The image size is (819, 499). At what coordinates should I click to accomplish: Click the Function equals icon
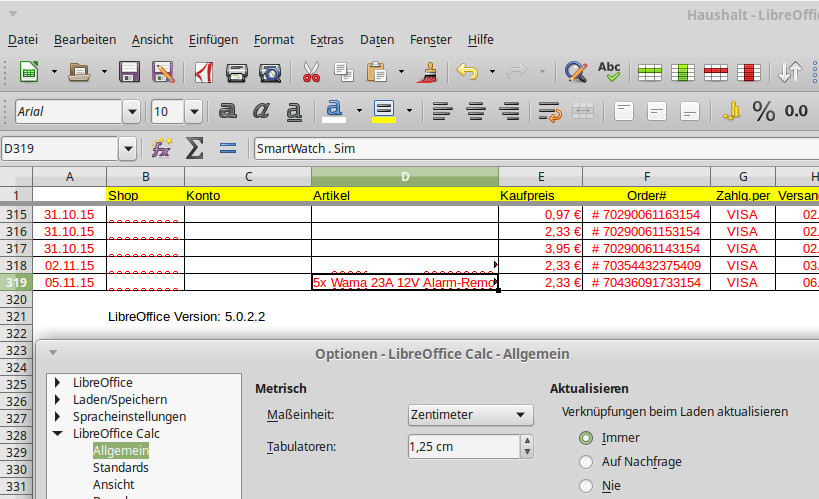point(228,148)
